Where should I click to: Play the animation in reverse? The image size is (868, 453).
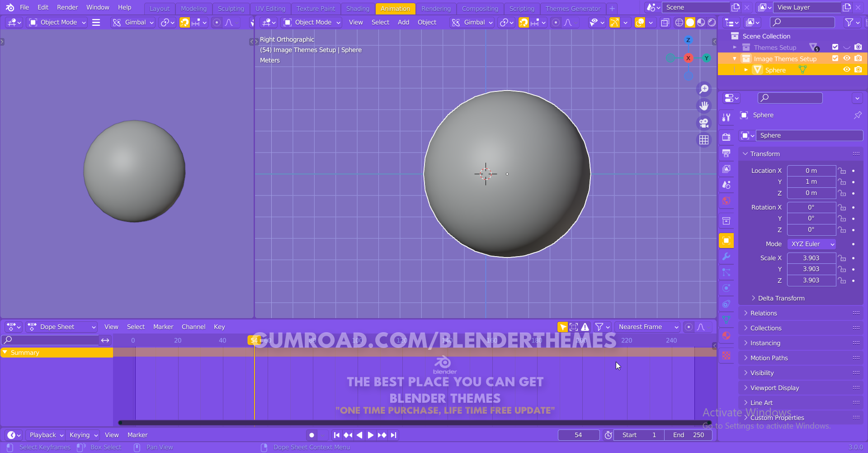point(359,435)
